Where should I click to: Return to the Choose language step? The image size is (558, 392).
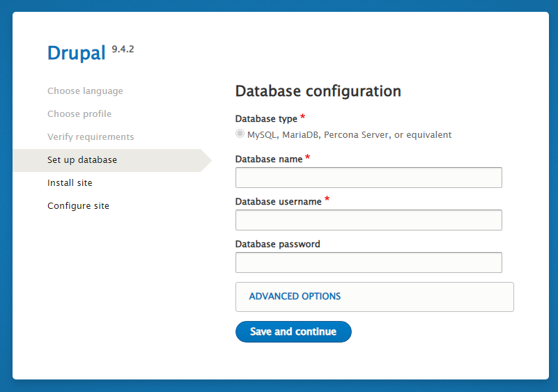pyautogui.click(x=85, y=91)
